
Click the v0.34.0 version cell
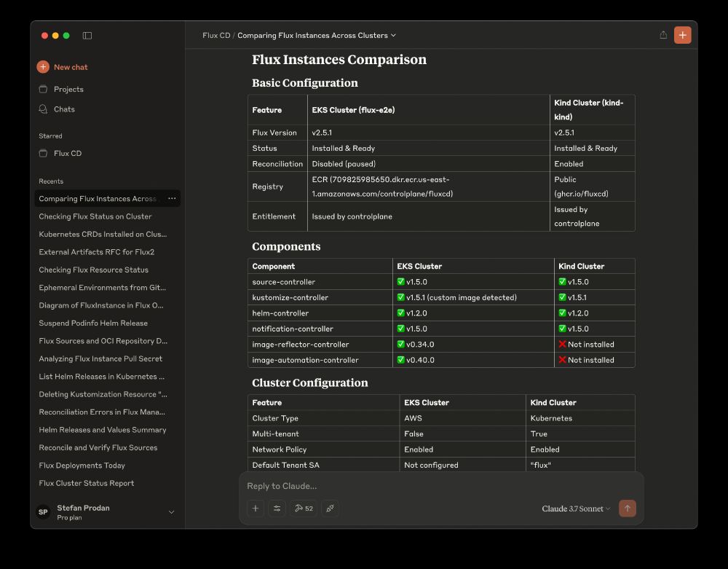(473, 345)
